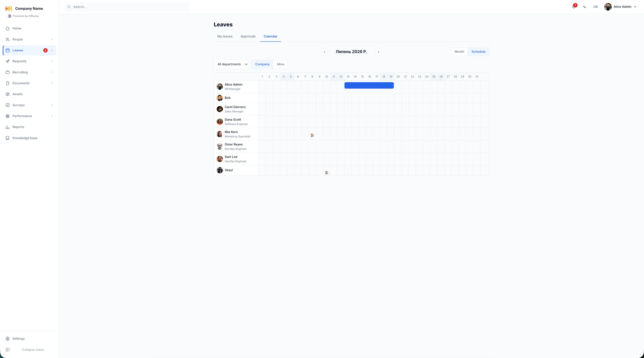Open Settings link in sidebar
Image resolution: width=644 pixels, height=358 pixels.
click(30, 339)
